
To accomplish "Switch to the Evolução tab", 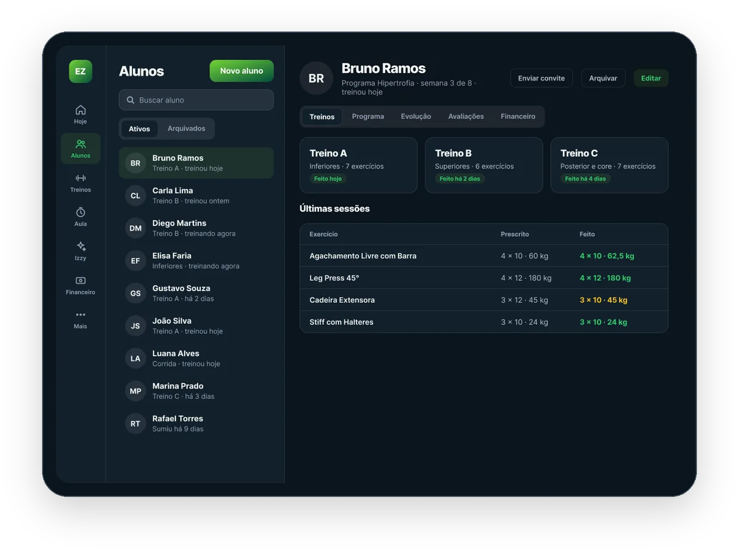I will coord(416,116).
